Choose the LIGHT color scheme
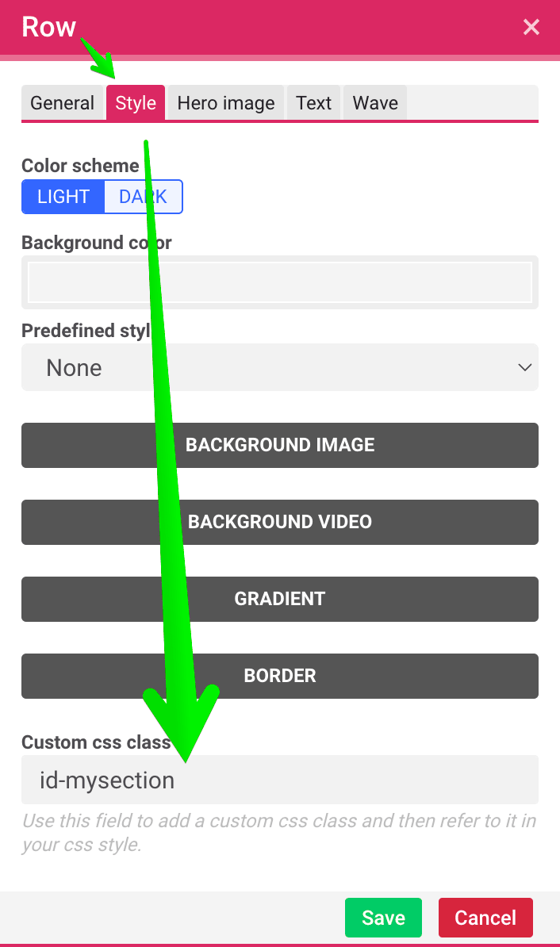 tap(63, 197)
